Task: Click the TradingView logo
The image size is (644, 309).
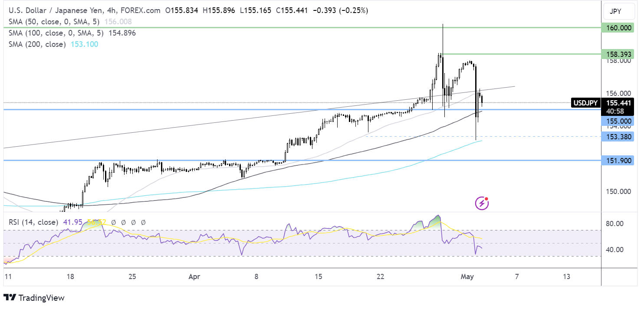Action: click(34, 298)
